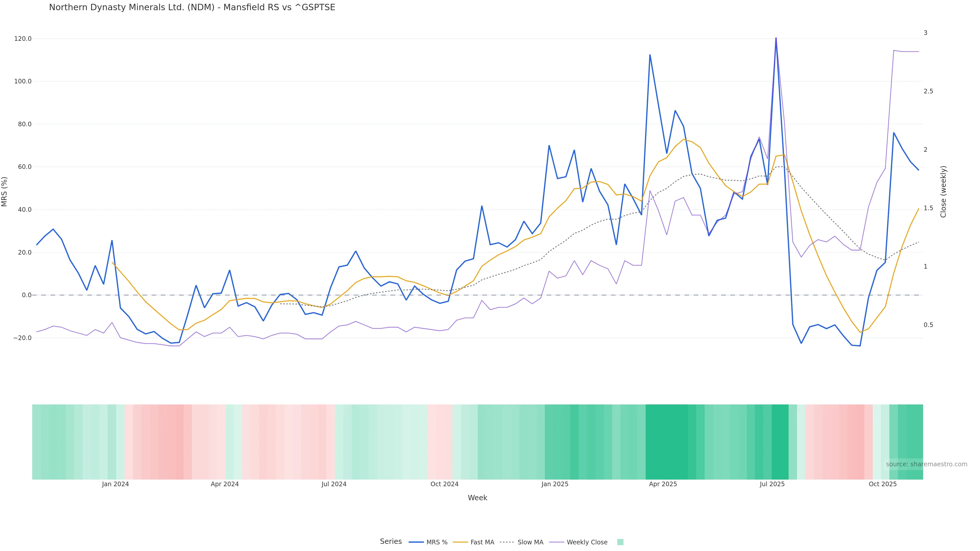
Task: Click the green heatmap legend swatch
Action: pos(620,542)
